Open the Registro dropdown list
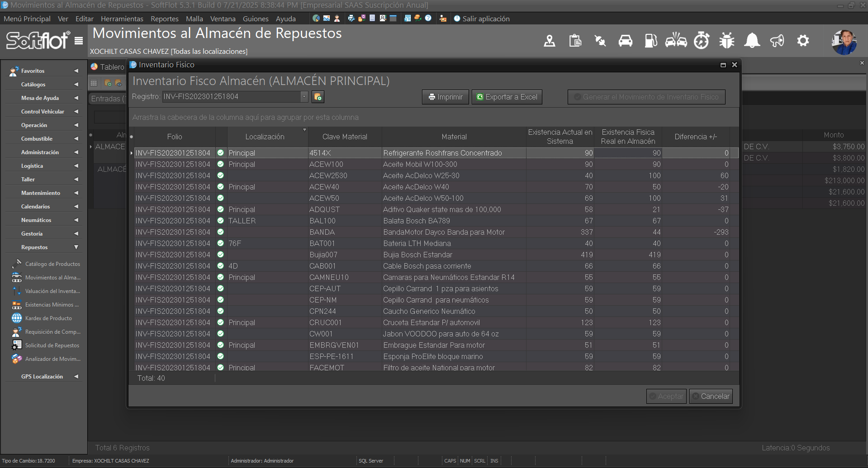This screenshot has height=468, width=868. click(304, 97)
